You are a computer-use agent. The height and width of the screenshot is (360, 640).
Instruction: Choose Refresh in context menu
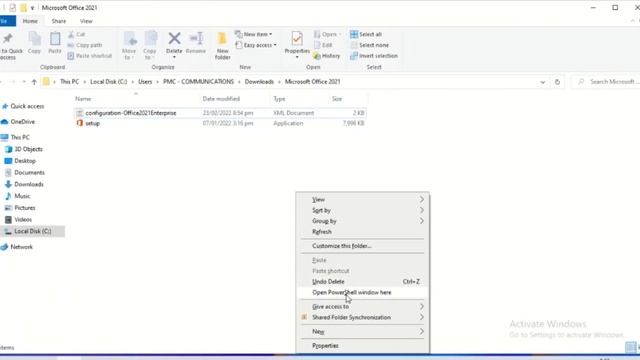362,231
